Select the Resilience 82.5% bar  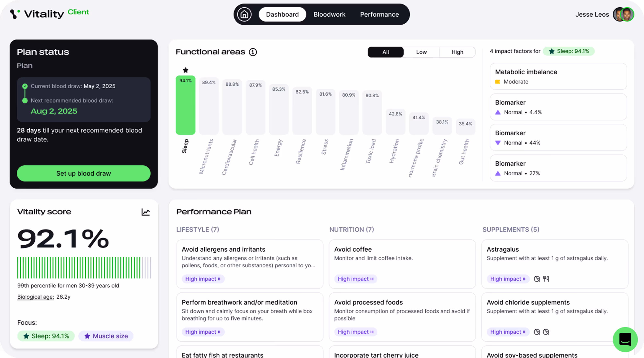(x=302, y=111)
